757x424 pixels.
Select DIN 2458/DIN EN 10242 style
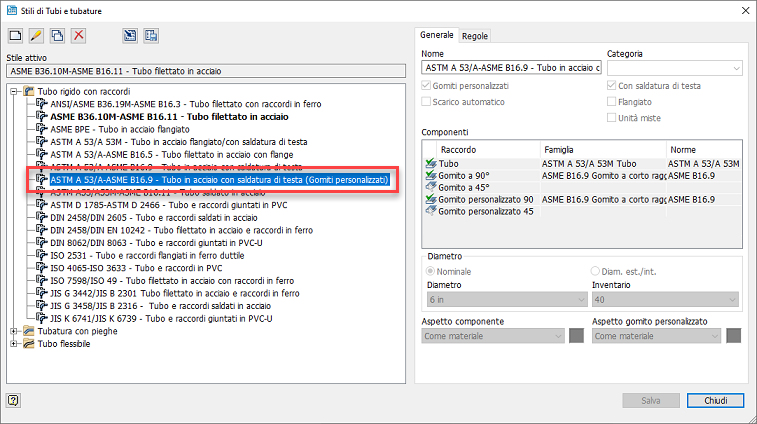(x=182, y=230)
